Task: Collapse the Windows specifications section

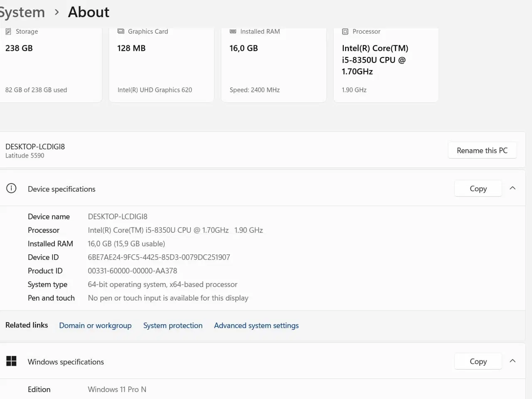Action: coord(512,361)
